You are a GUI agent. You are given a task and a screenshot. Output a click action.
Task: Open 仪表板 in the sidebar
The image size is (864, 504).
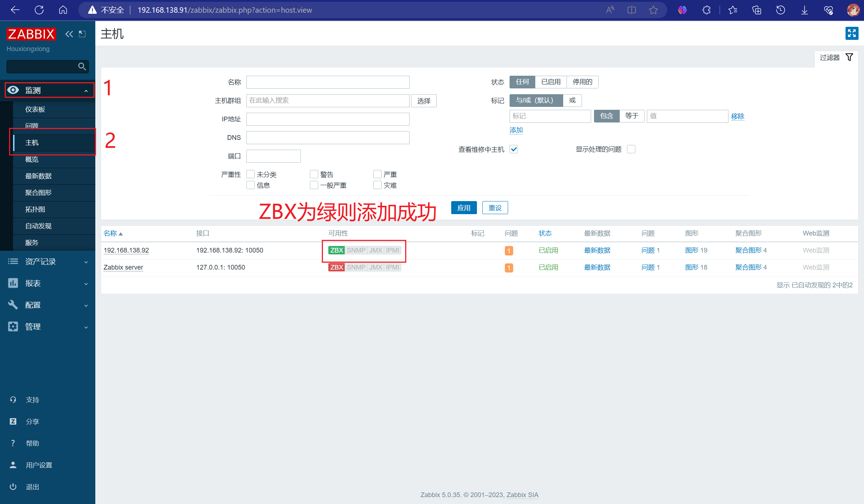click(35, 109)
